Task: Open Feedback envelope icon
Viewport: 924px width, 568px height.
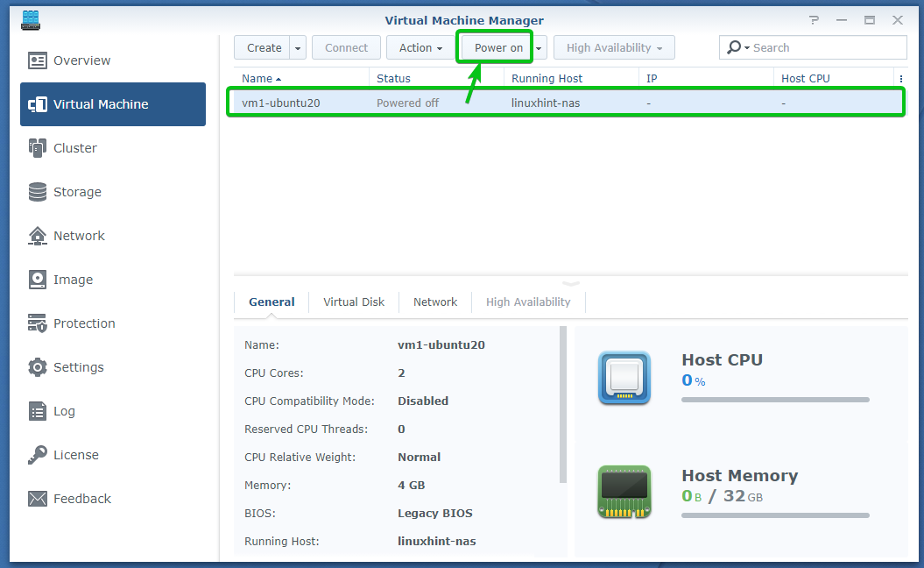Action: 38,499
